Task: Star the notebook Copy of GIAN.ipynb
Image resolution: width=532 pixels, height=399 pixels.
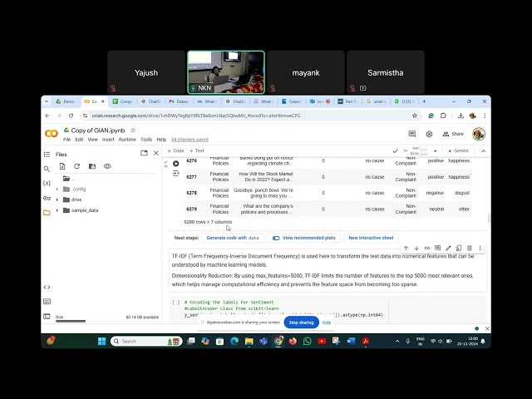Action: coord(133,131)
